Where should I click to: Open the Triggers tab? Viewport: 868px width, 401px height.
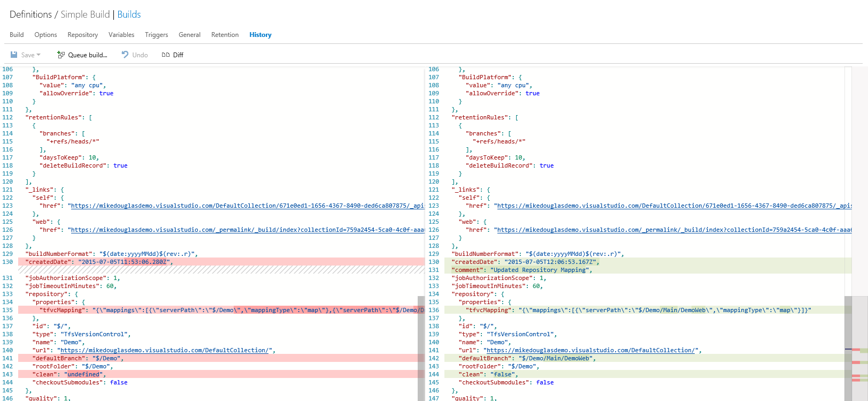[x=156, y=35]
